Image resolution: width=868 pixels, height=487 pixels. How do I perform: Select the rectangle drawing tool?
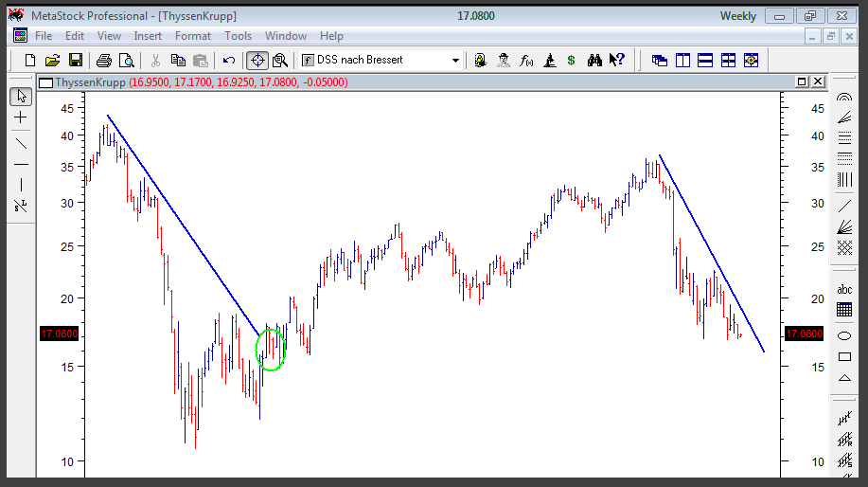click(844, 357)
